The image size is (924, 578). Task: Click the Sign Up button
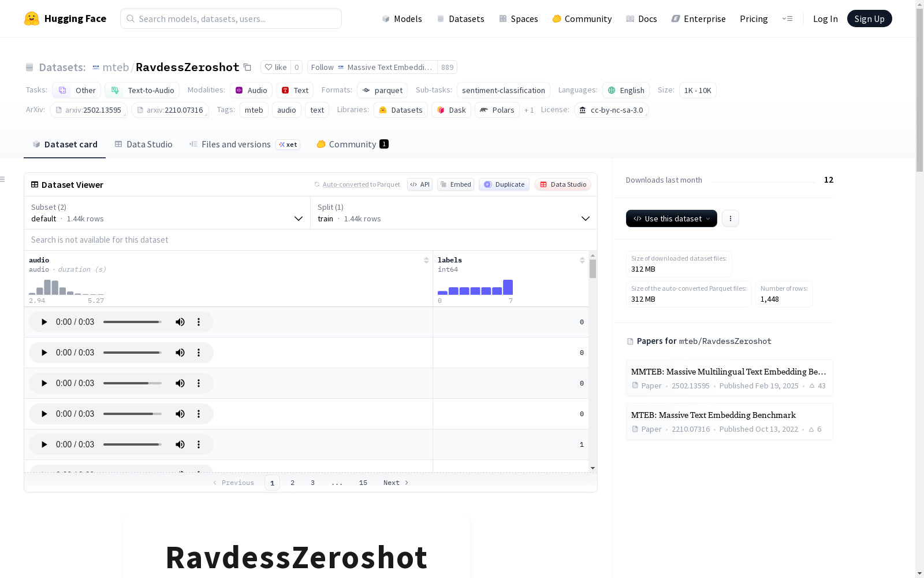870,18
